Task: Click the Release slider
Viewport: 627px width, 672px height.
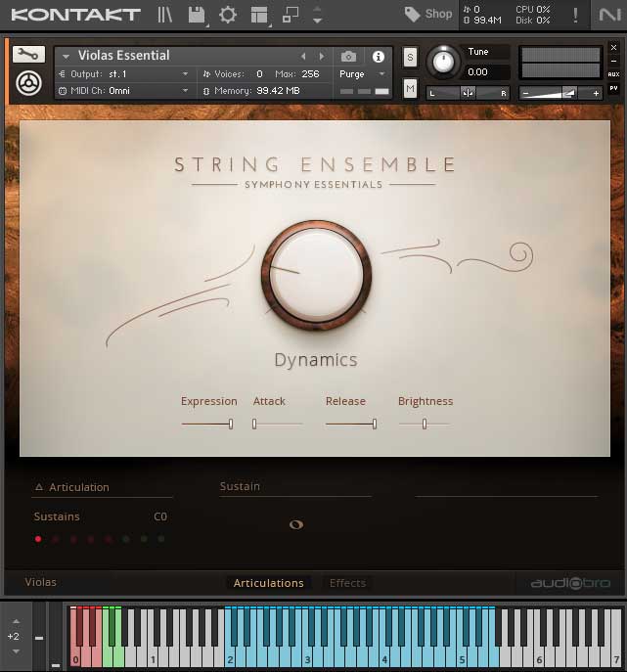Action: tap(351, 424)
